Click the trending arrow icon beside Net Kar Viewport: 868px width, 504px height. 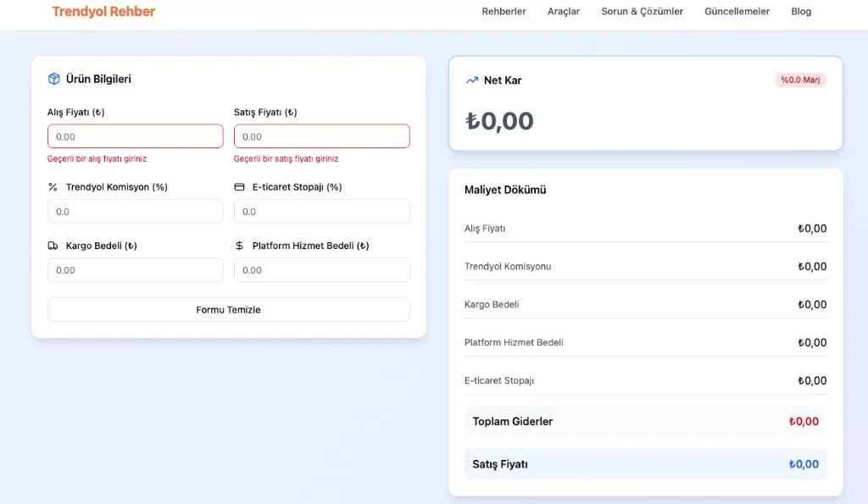472,80
